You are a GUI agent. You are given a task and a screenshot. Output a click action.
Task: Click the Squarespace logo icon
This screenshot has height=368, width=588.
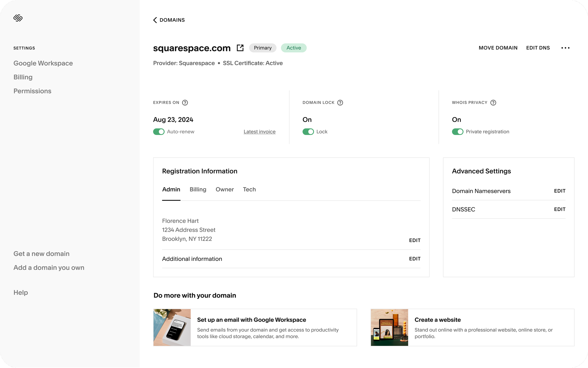coord(18,18)
